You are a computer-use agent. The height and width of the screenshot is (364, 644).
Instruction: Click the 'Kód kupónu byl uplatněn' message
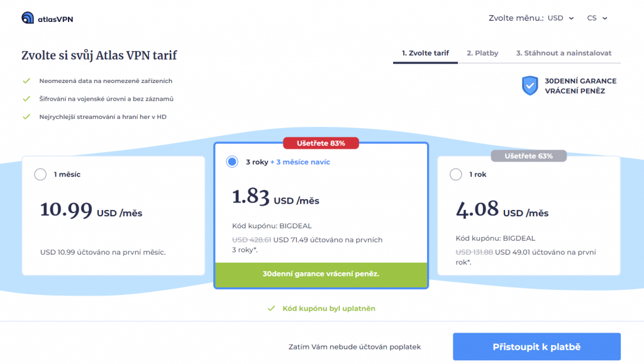click(x=329, y=309)
